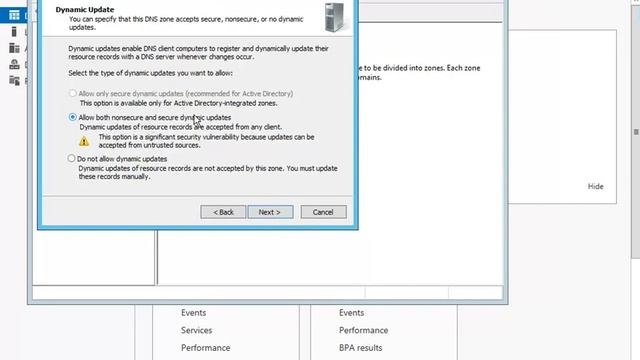Click the Dynamic Update heading text
The width and height of the screenshot is (640, 360).
[85, 9]
